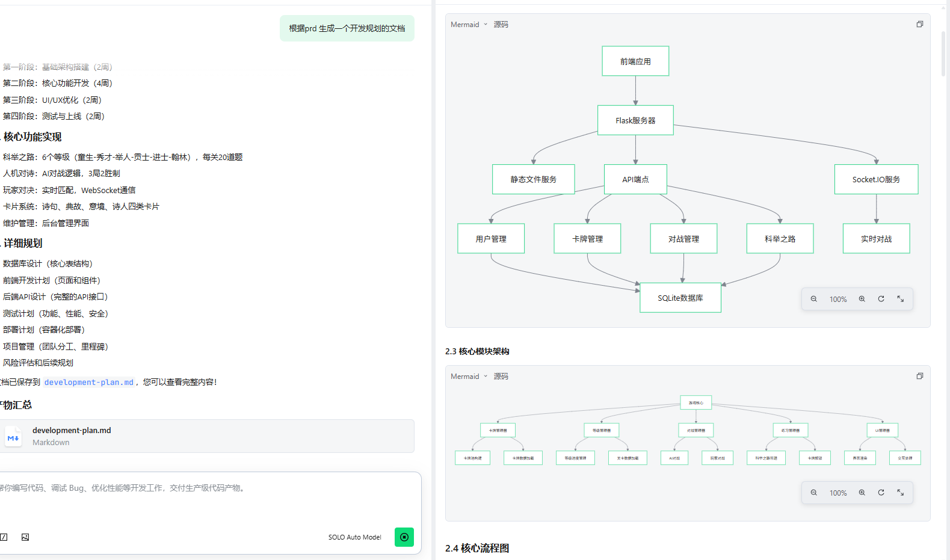This screenshot has height=560, width=950.
Task: Open Mermaid dropdown on the 核心模块架构 diagram
Action: [x=469, y=377]
